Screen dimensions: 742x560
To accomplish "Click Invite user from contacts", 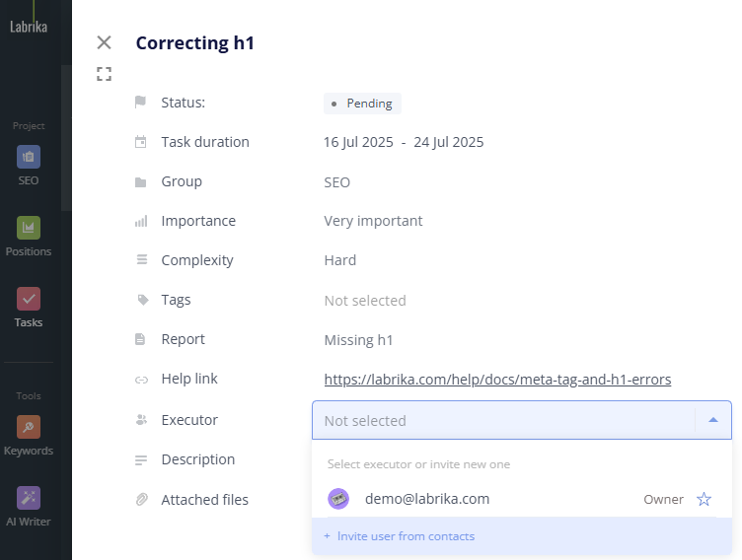I will (x=405, y=536).
